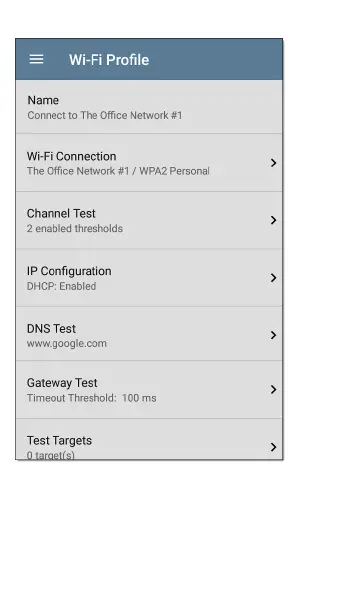
Task: Open the Channel Test settings label
Action: [61, 213]
